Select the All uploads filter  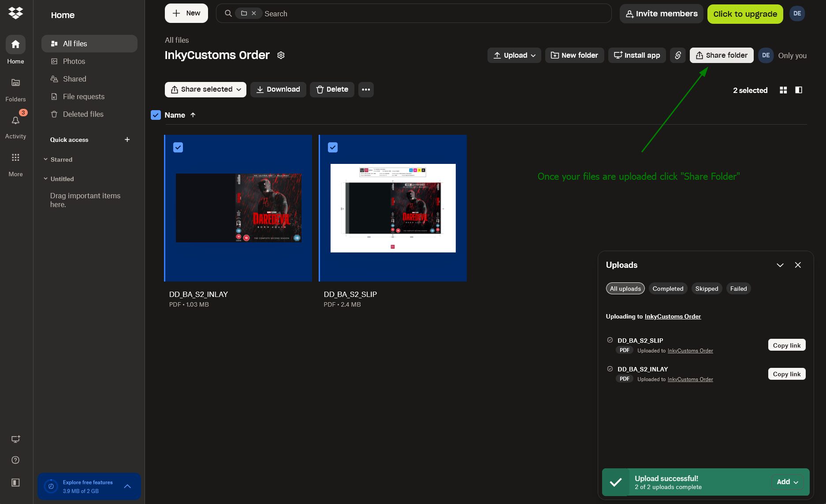(x=625, y=289)
